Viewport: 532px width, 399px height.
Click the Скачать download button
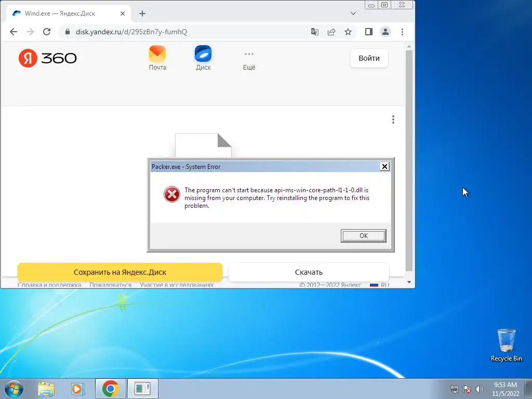pos(309,272)
